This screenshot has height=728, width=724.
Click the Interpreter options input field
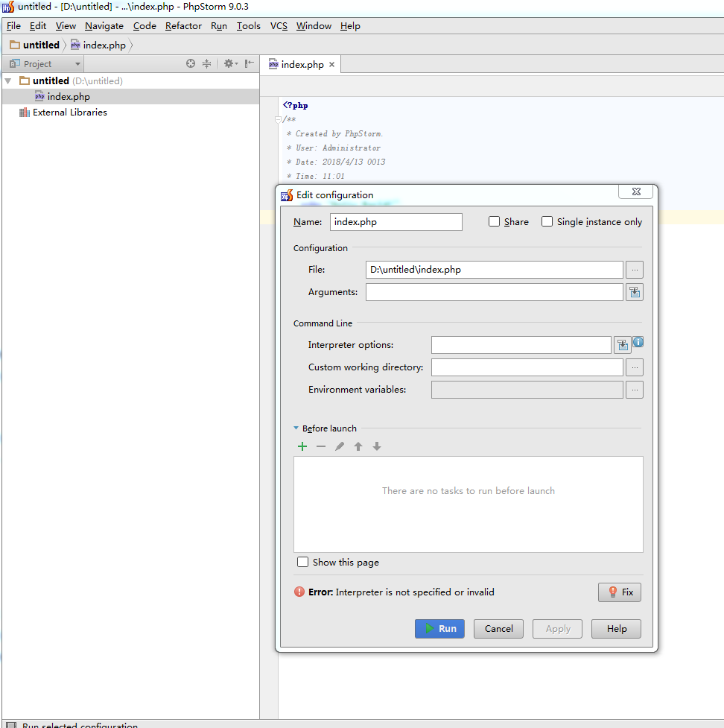pyautogui.click(x=521, y=345)
